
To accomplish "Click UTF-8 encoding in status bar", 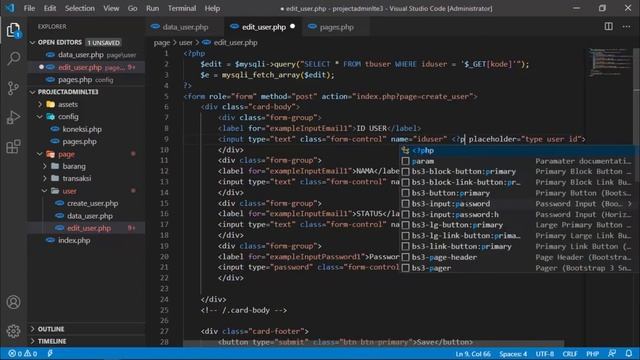I will tap(544, 353).
